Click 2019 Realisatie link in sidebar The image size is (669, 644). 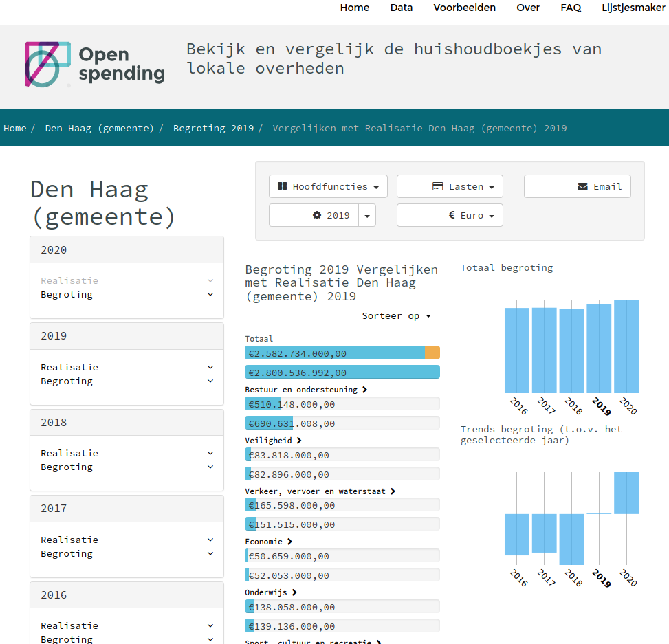(69, 367)
